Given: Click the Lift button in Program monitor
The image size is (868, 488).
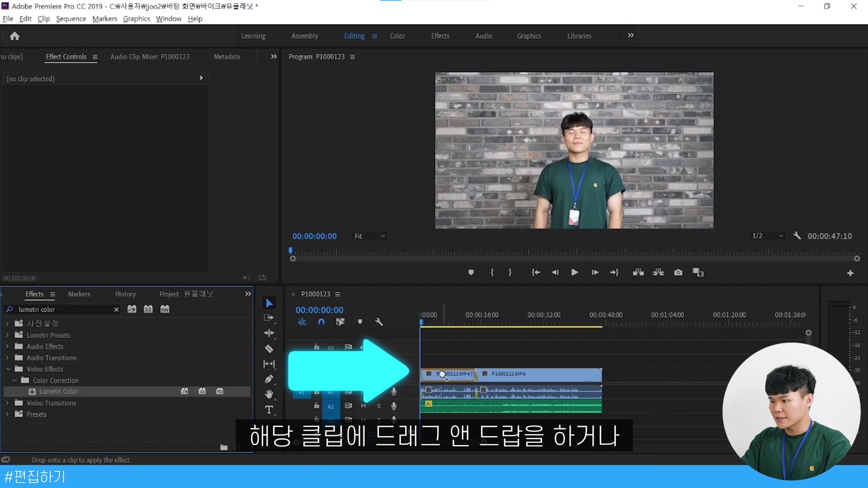Looking at the screenshot, I should tap(638, 272).
